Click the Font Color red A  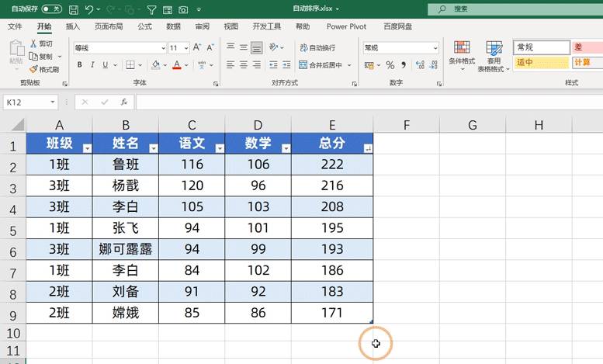click(177, 64)
